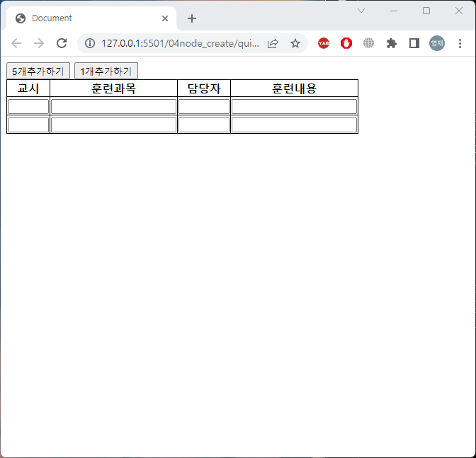Click second row 교시 input field
The width and height of the screenshot is (476, 458).
pyautogui.click(x=28, y=125)
